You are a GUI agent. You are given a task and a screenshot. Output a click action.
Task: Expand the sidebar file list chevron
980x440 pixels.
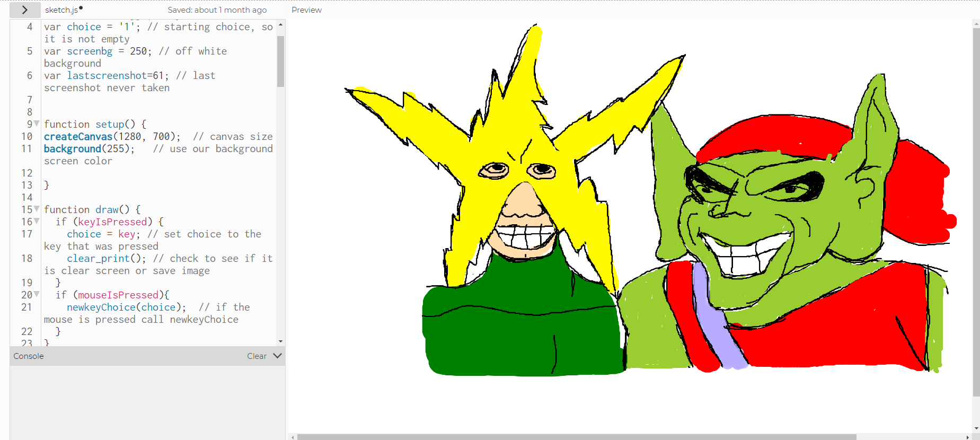[x=24, y=10]
